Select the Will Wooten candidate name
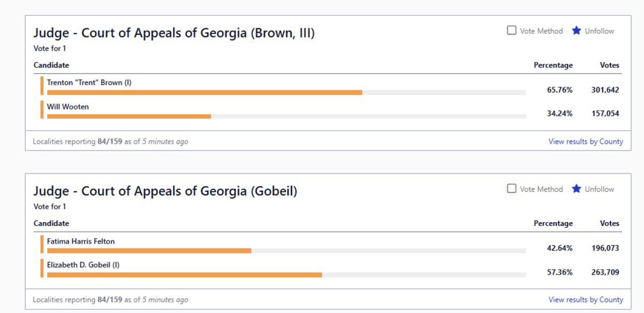 [x=68, y=107]
